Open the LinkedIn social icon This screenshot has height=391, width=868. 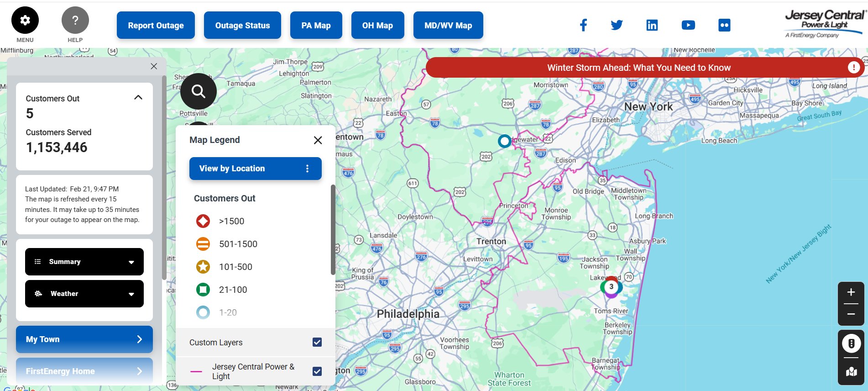coord(652,25)
